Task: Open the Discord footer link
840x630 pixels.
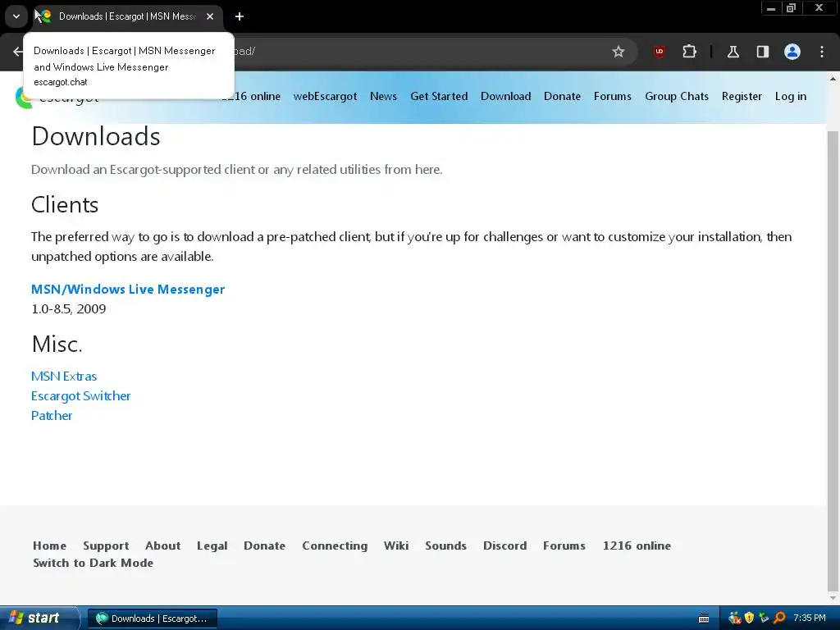Action: 504,546
